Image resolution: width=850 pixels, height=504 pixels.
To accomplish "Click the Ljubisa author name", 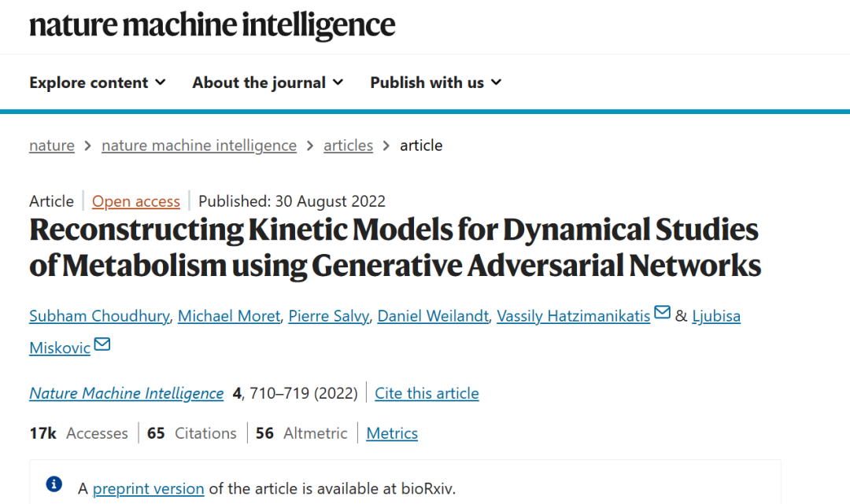I will click(x=716, y=316).
